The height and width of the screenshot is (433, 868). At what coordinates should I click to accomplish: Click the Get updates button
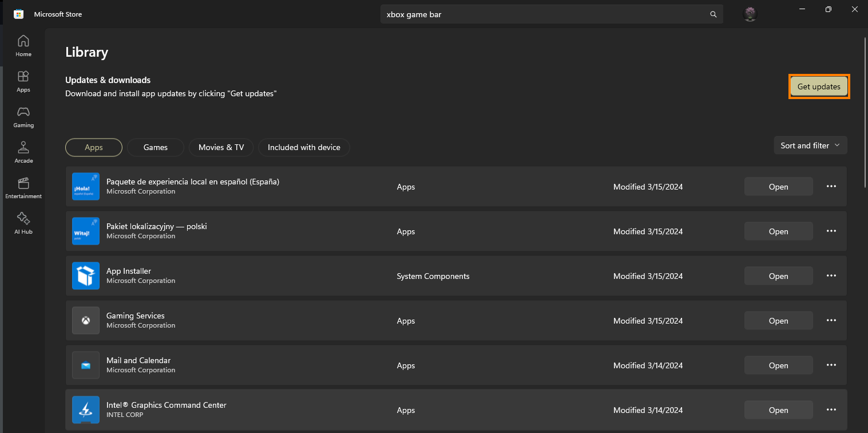point(819,86)
